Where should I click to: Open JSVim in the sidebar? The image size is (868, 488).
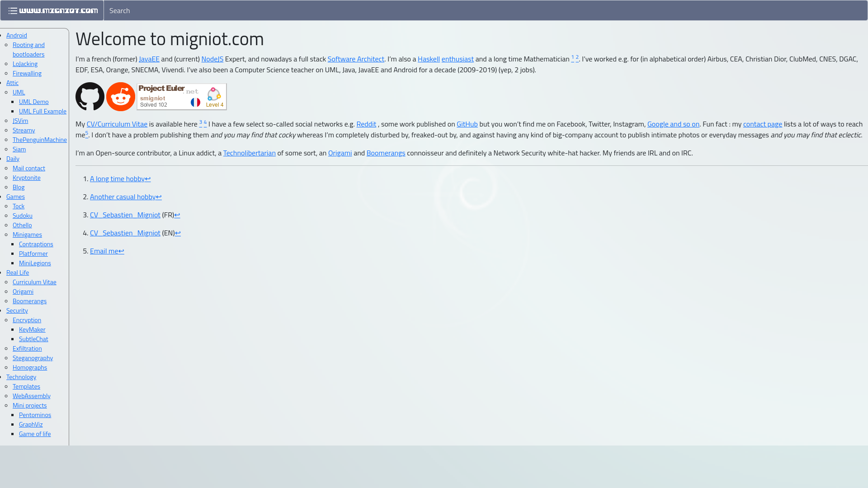(20, 121)
